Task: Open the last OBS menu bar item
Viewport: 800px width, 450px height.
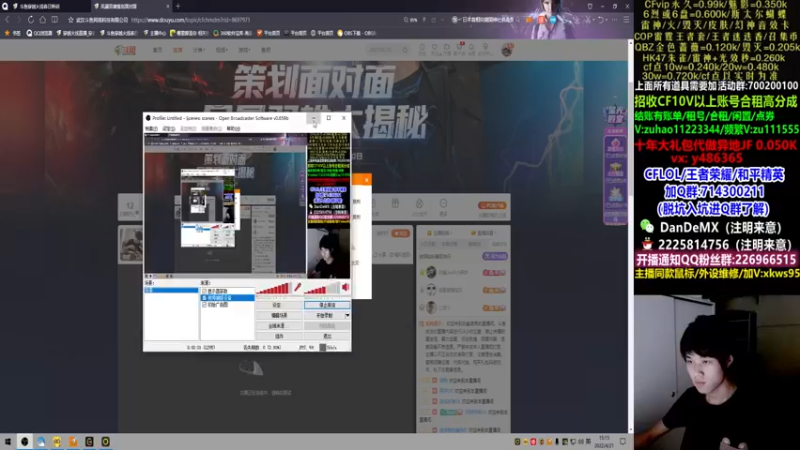Action: click(233, 129)
